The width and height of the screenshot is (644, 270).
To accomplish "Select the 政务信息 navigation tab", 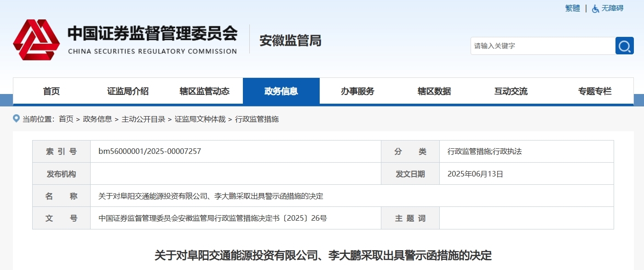I will 281,91.
